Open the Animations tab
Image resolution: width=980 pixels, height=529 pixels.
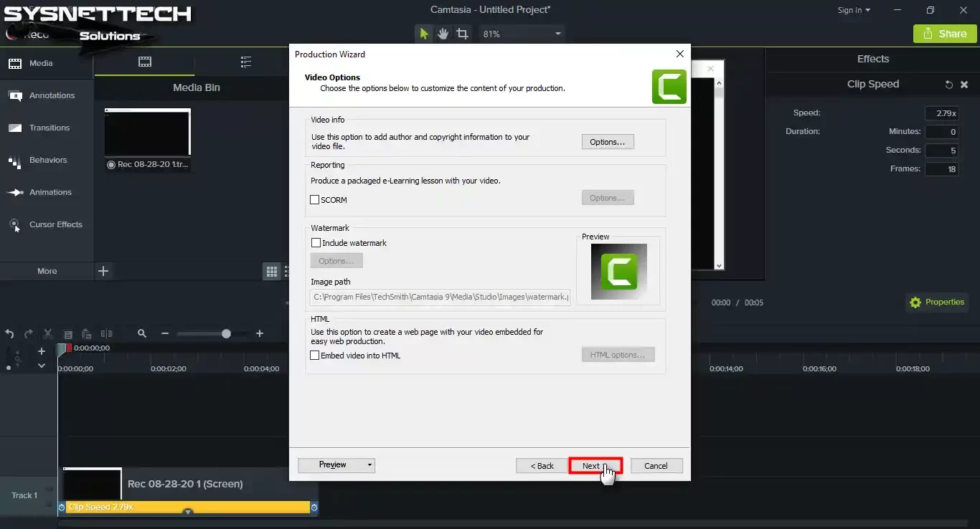point(47,192)
